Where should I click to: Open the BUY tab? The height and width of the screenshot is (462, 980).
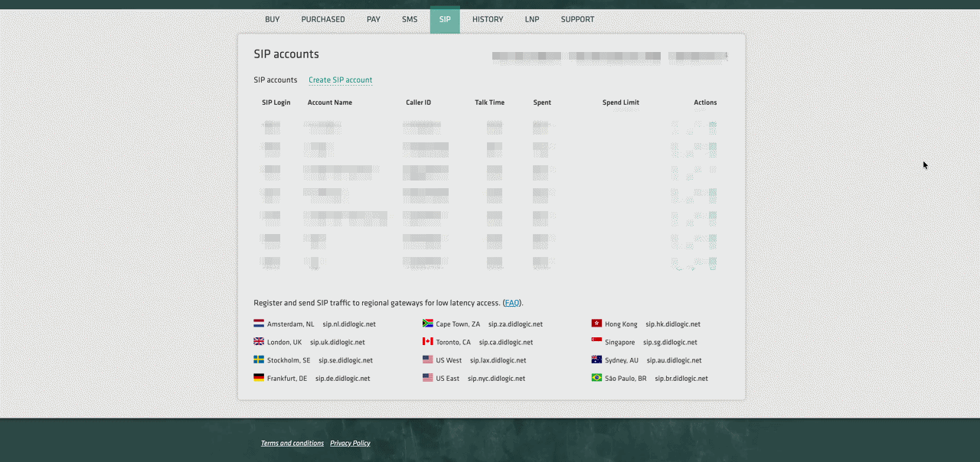click(273, 19)
